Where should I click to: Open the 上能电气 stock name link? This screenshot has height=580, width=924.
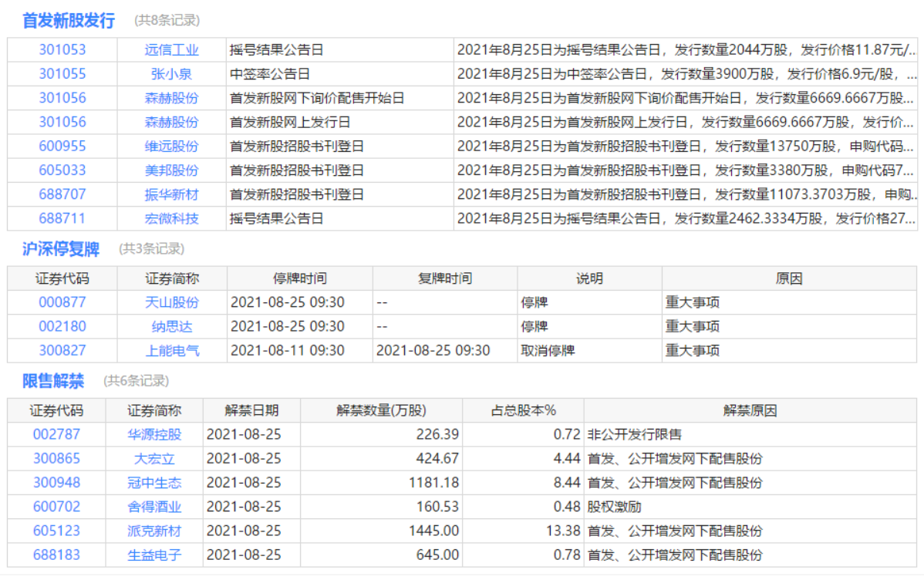click(172, 351)
